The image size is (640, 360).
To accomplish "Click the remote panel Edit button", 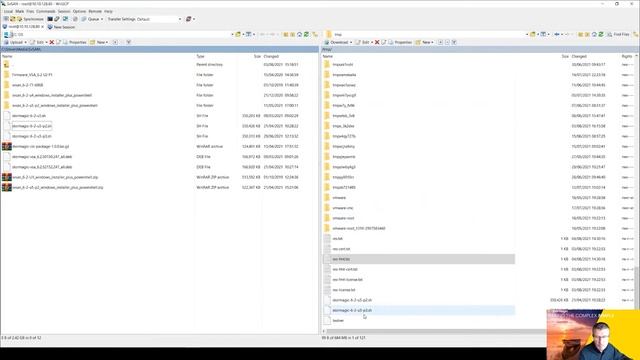I will click(362, 42).
